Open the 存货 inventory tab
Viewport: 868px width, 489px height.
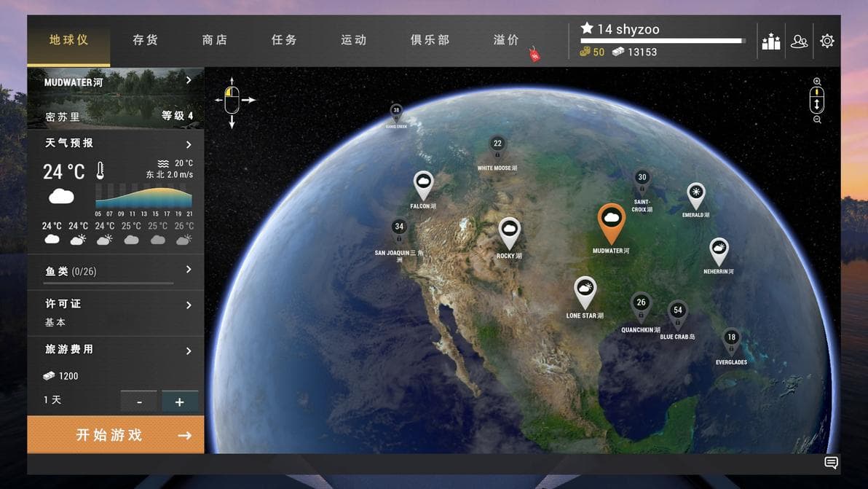145,40
